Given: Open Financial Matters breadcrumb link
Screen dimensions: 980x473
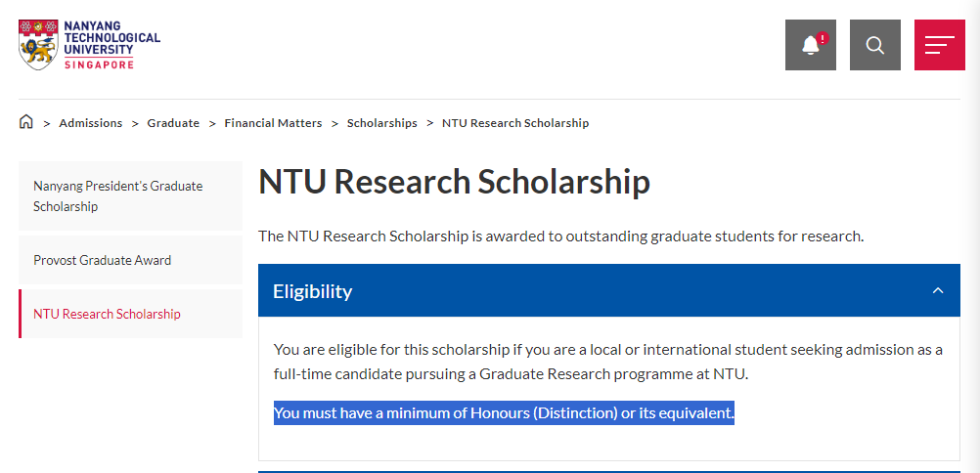Looking at the screenshot, I should (273, 123).
